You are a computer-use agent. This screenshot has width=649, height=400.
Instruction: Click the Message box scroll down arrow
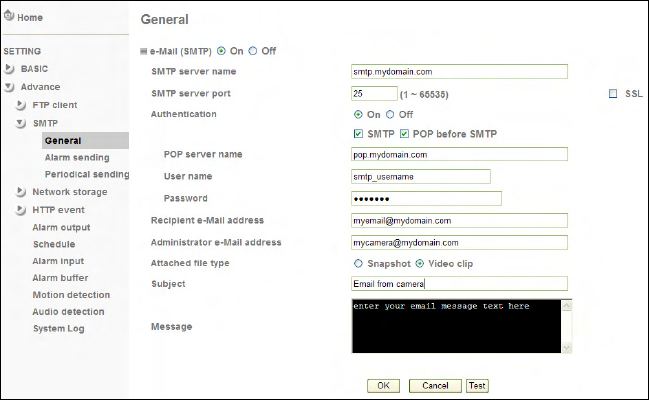[567, 347]
